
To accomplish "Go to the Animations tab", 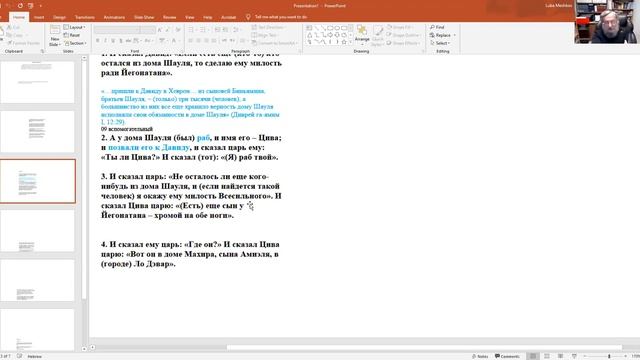I will (x=114, y=17).
